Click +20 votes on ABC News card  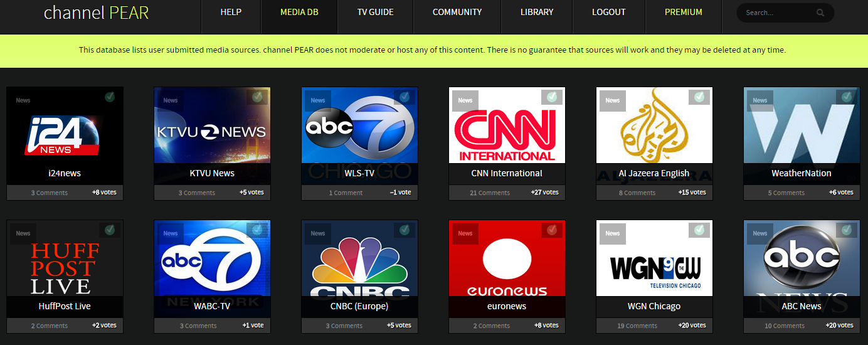click(839, 326)
